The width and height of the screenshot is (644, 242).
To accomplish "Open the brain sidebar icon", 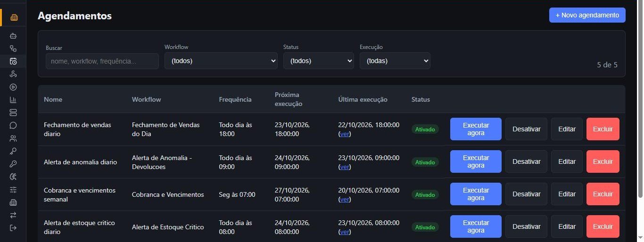I will point(13,177).
